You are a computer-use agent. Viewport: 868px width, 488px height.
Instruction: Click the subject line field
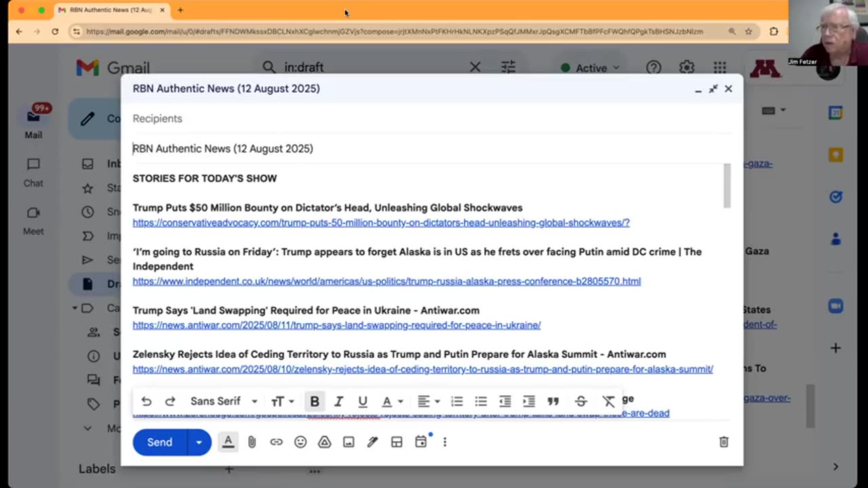click(431, 148)
